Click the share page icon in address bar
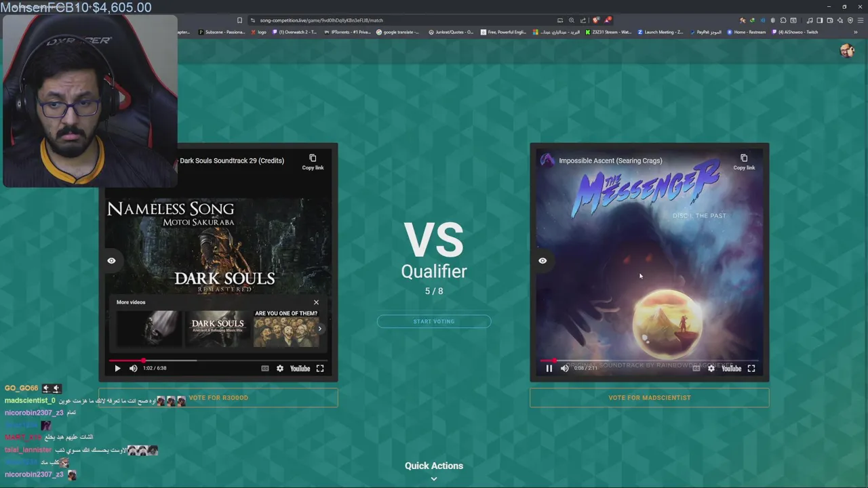 (x=583, y=20)
